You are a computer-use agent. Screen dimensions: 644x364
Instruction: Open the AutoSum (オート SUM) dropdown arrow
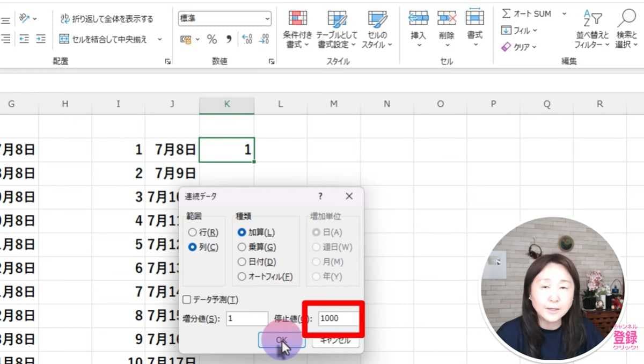tap(564, 14)
